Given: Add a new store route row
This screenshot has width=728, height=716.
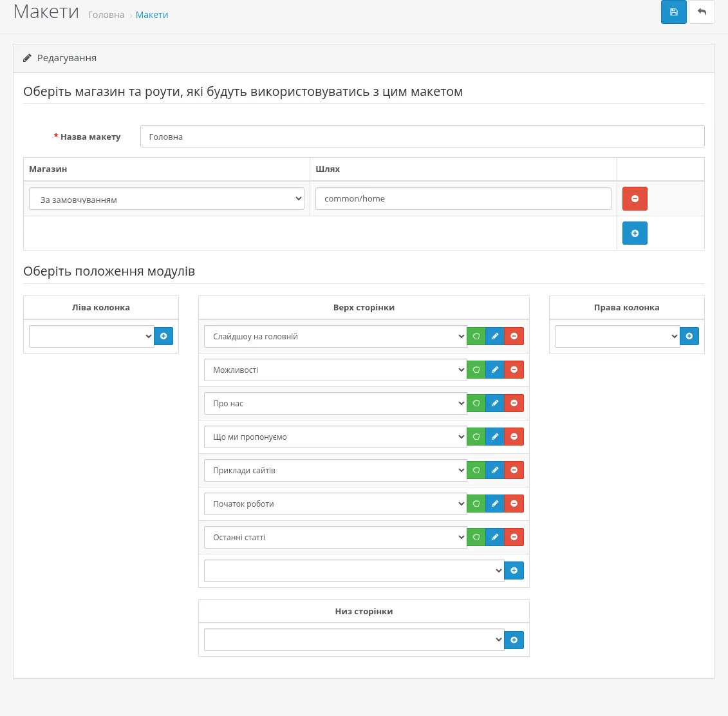Looking at the screenshot, I should [635, 233].
